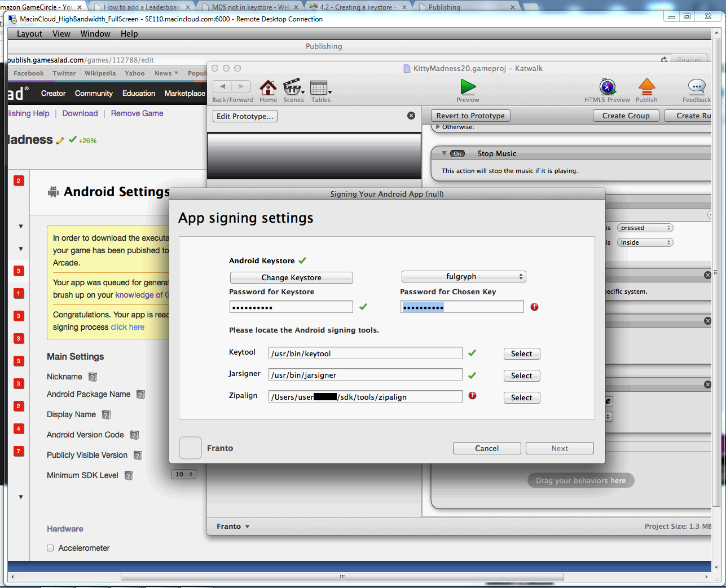
Task: Click the Android Package Name help icon
Action: tap(141, 395)
